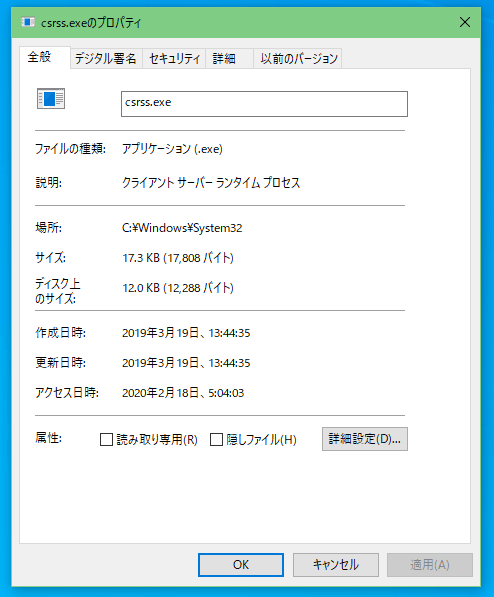This screenshot has width=494, height=597.
Task: Open the セキュリティ tab
Action: pos(174,59)
